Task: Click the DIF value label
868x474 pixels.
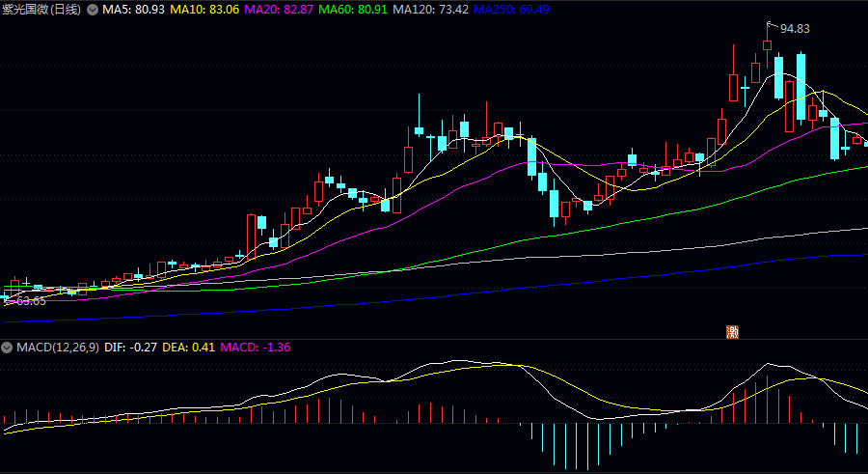Action: [129, 346]
